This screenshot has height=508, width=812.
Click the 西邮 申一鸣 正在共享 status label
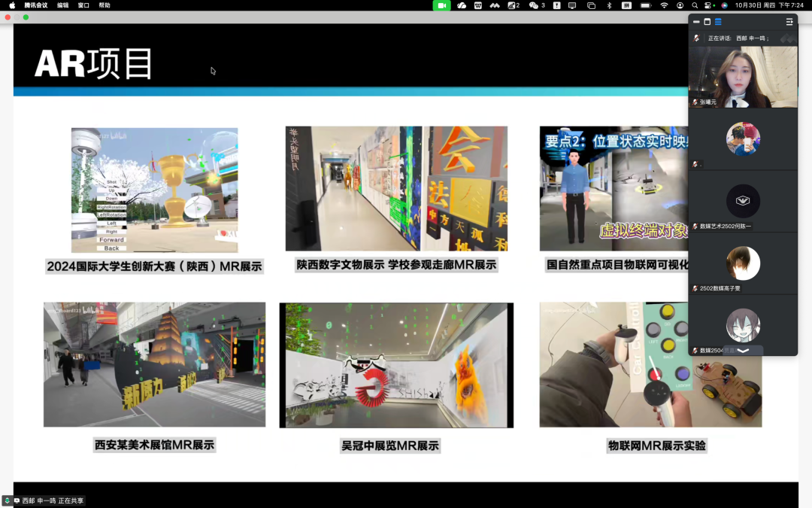[53, 500]
